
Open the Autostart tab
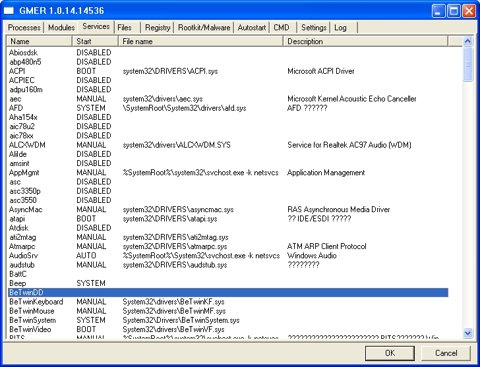tap(252, 27)
